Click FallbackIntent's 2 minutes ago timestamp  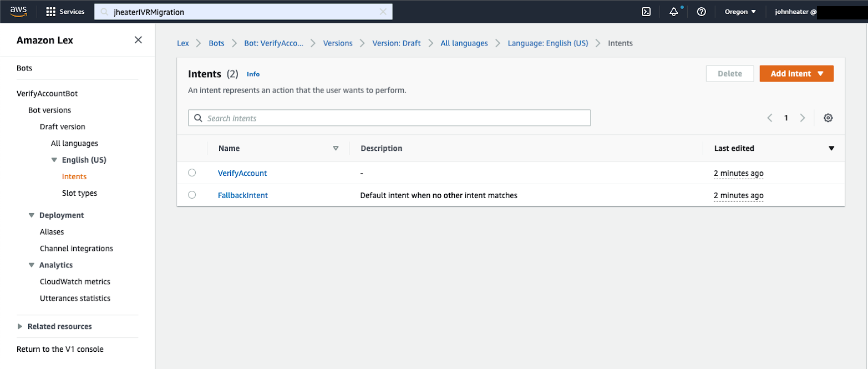click(x=739, y=195)
